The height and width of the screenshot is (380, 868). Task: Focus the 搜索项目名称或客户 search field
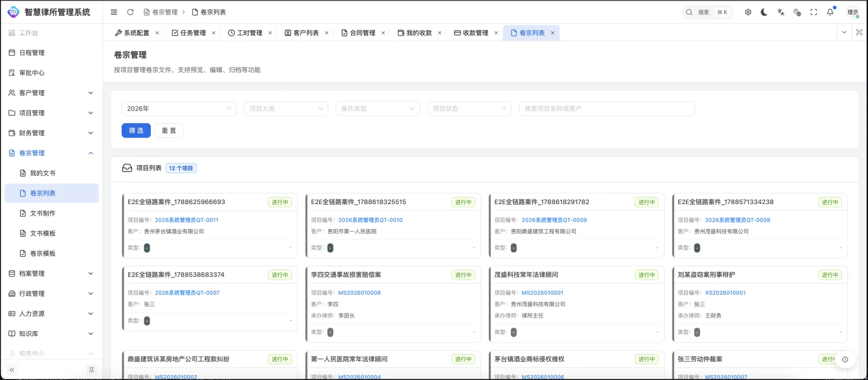[x=607, y=109]
